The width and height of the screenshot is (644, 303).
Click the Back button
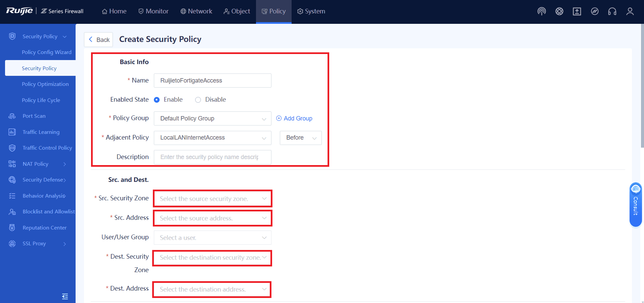98,40
